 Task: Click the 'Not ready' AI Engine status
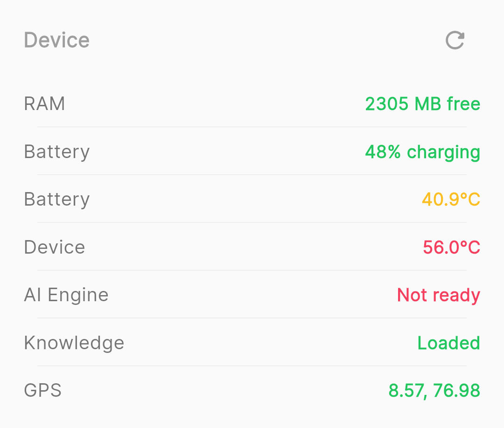438,295
